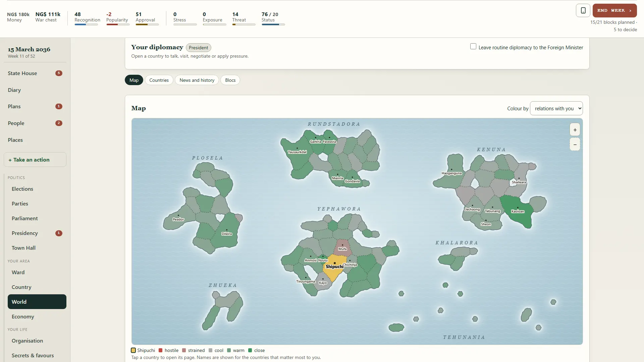Zoom out the map with the minus button
This screenshot has height=362, width=644.
coord(575,144)
